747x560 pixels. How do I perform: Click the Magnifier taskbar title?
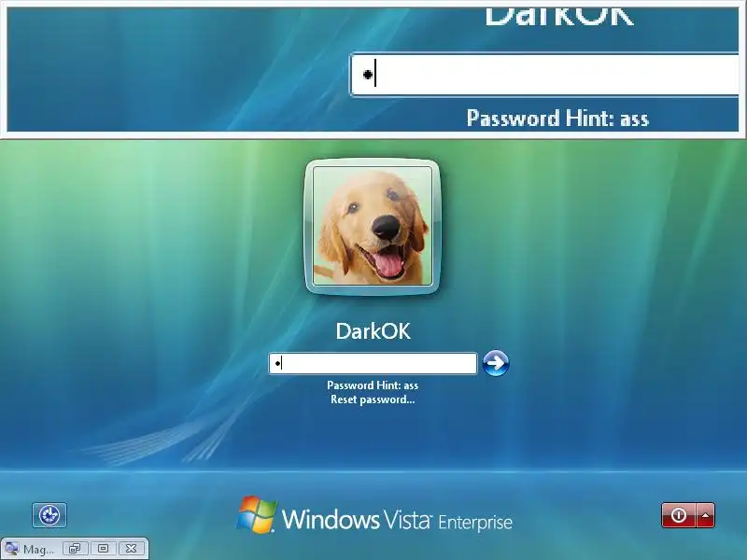[38, 549]
